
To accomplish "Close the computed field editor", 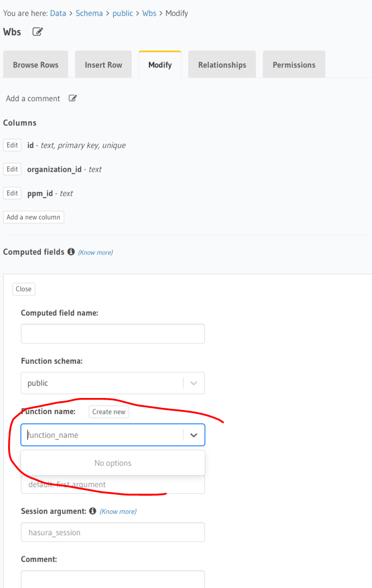I will pos(23,289).
